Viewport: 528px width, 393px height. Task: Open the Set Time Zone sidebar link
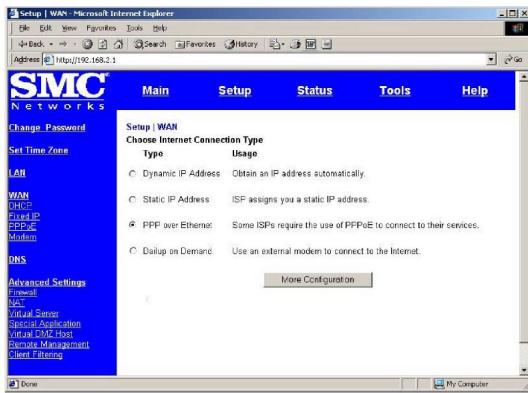tap(38, 151)
